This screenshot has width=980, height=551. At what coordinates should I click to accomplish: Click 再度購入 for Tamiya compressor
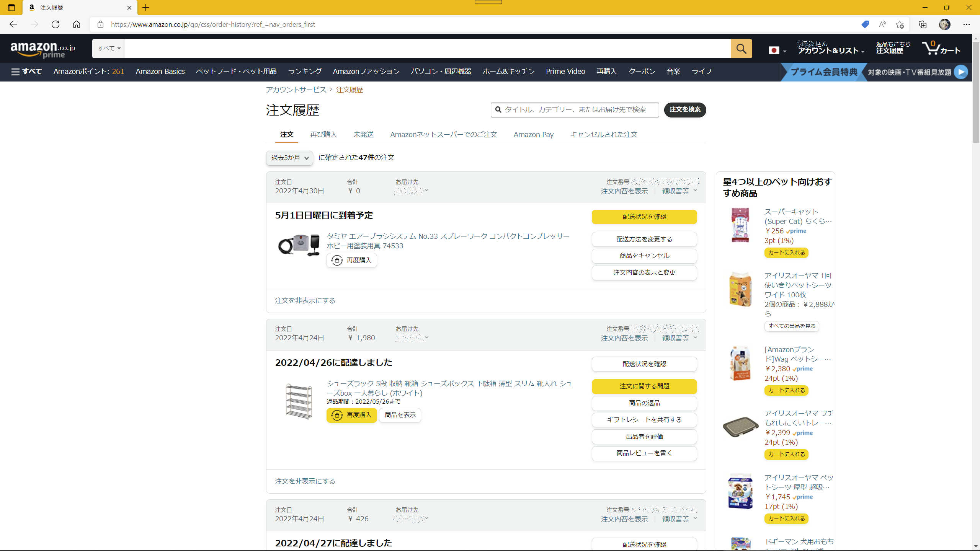pos(351,261)
